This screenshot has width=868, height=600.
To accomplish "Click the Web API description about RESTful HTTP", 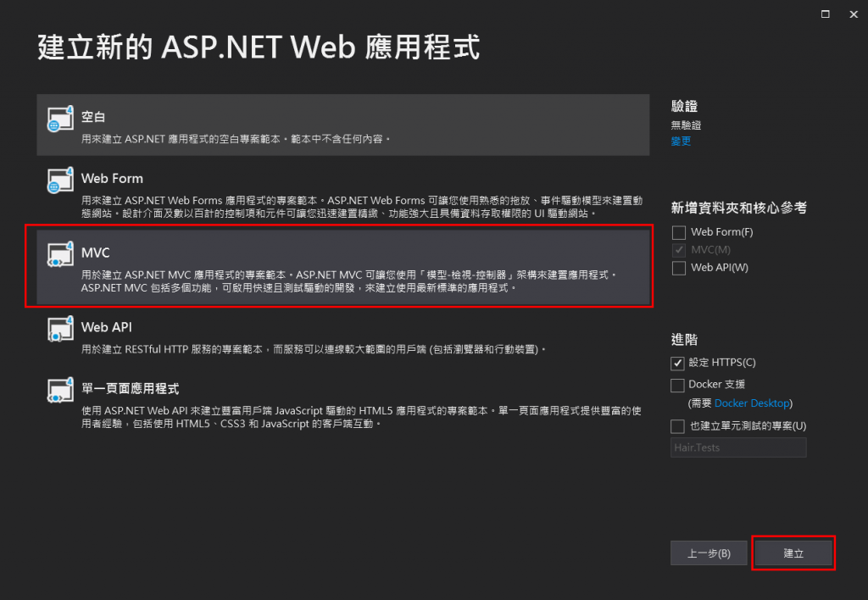I will coord(314,349).
